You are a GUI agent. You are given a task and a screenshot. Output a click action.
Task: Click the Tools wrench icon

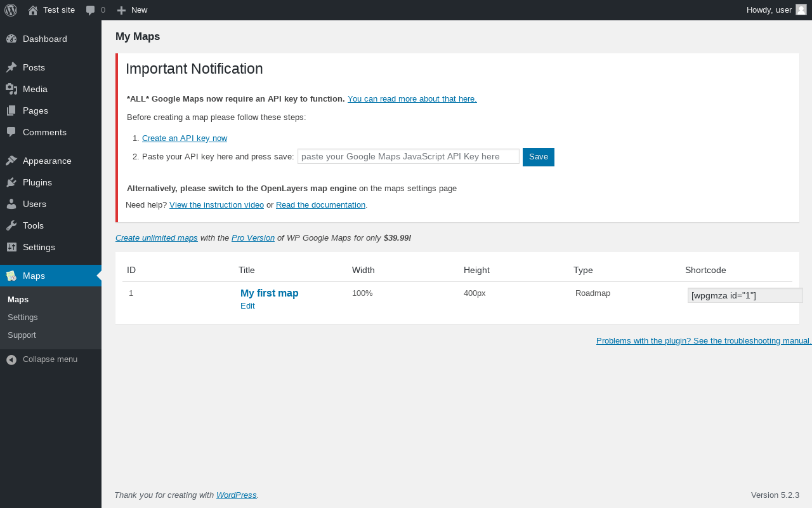click(x=11, y=225)
